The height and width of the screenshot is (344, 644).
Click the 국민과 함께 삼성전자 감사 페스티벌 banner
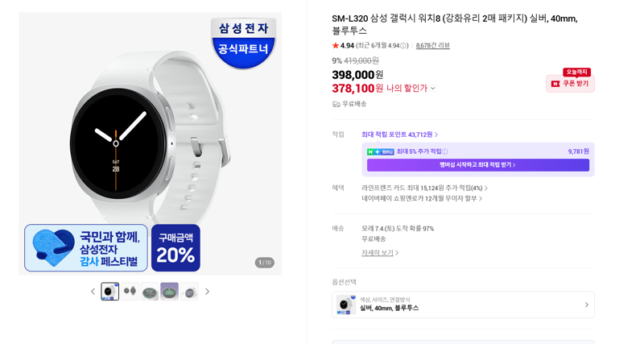tap(86, 248)
